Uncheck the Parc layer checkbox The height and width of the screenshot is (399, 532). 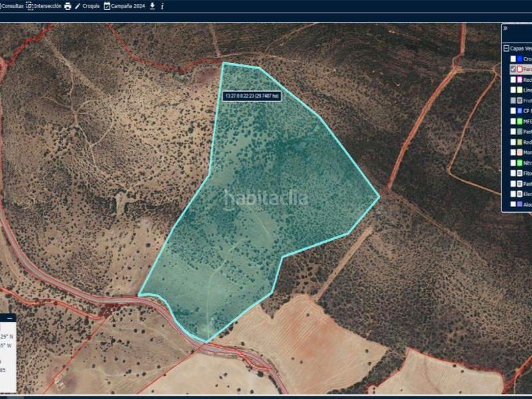tap(513, 69)
